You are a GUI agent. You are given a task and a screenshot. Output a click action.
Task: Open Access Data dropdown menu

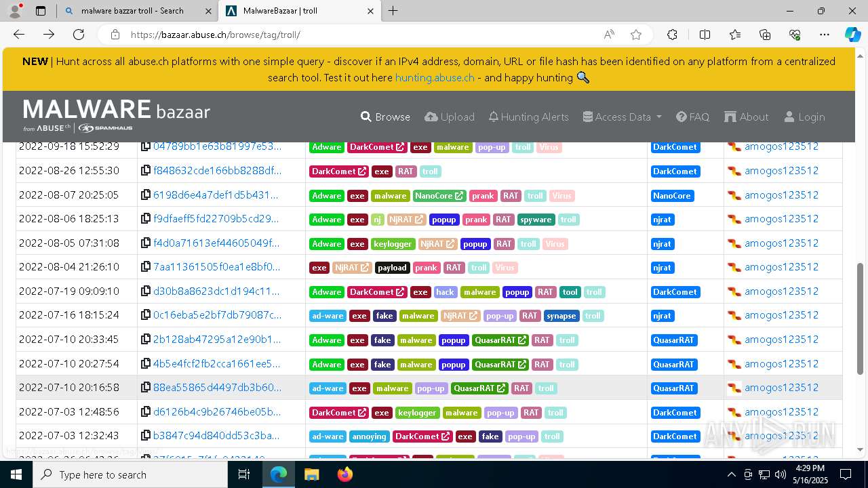click(622, 117)
